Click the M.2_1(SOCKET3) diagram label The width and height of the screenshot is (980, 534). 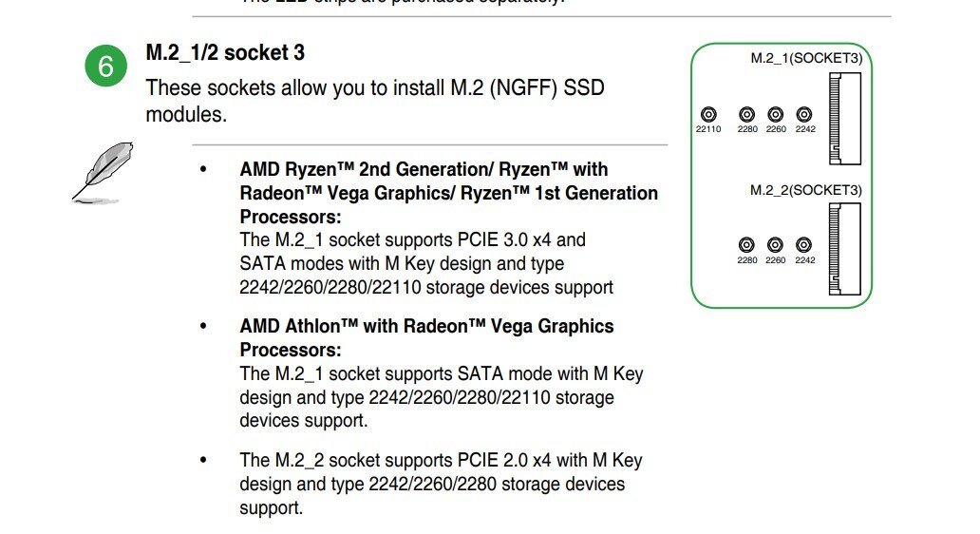(x=806, y=58)
